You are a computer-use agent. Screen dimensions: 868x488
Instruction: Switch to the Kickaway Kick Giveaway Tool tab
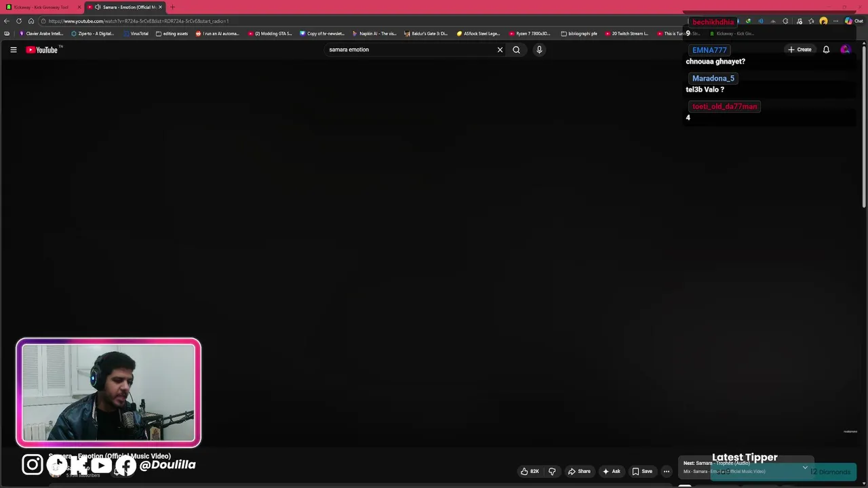41,7
